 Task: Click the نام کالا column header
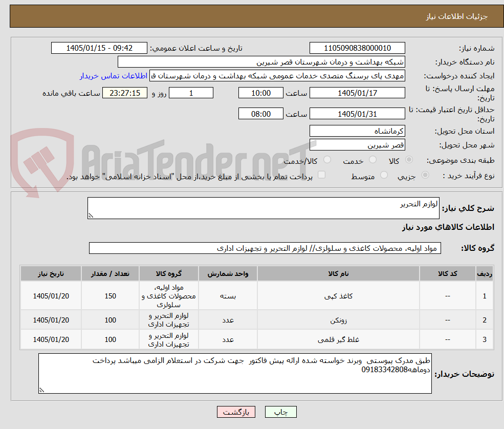[338, 273]
